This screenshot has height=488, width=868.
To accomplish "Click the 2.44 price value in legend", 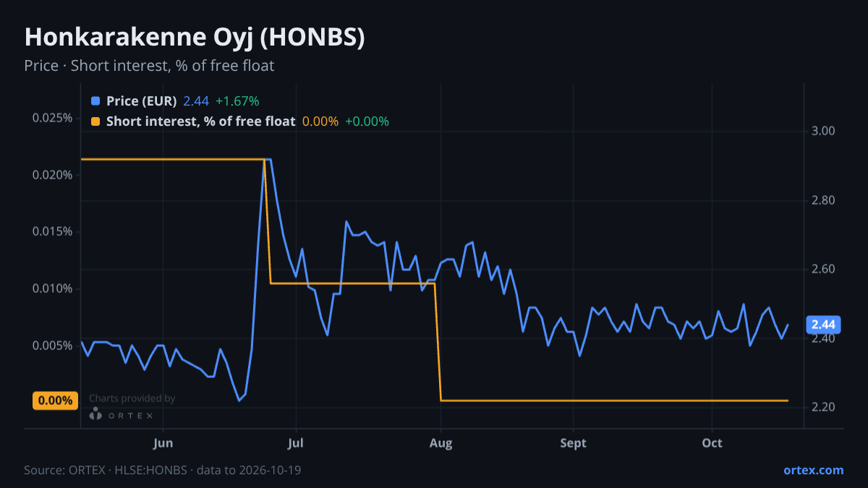I will (196, 101).
